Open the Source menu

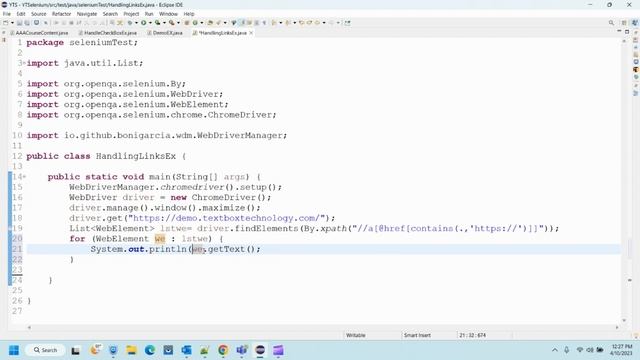pyautogui.click(x=39, y=14)
